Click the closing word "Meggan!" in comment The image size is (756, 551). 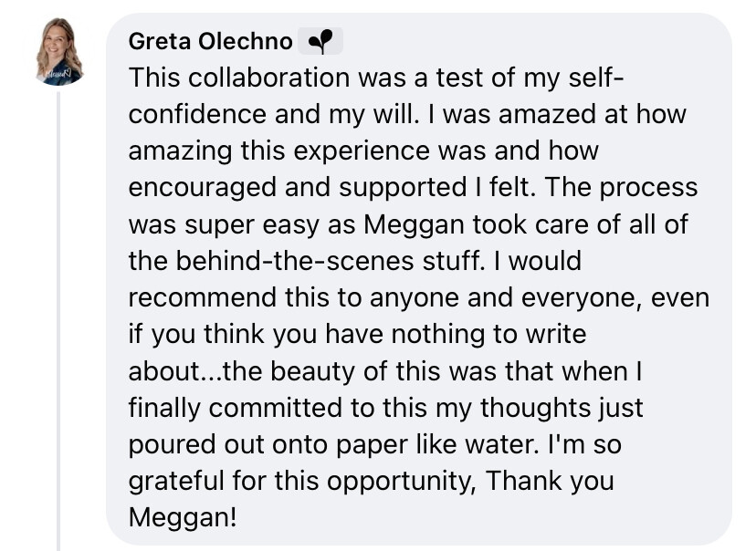[x=183, y=517]
